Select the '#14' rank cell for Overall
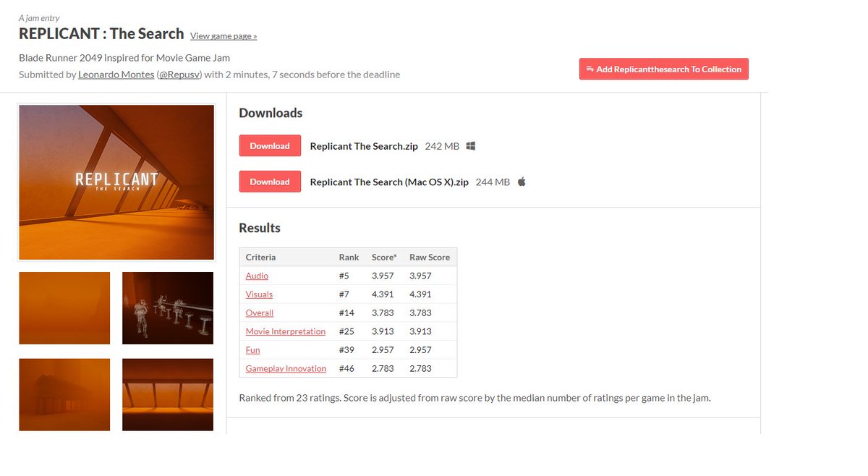868x476 pixels. 346,313
